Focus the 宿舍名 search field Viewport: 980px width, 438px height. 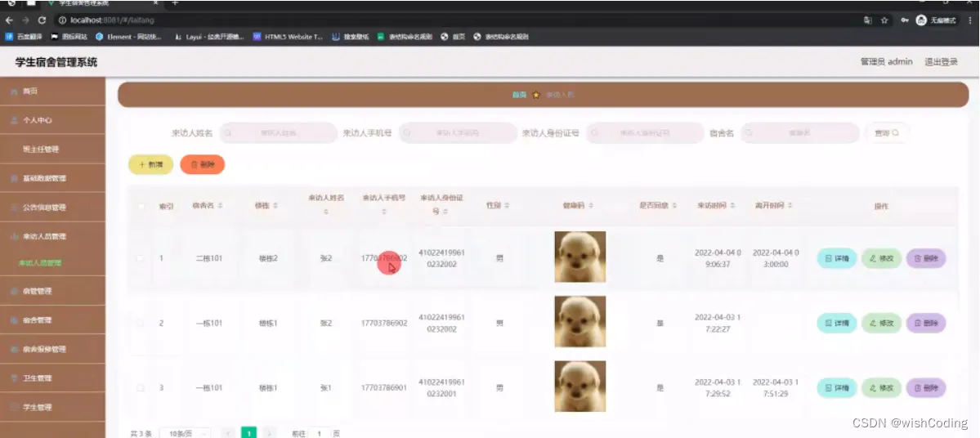click(801, 133)
